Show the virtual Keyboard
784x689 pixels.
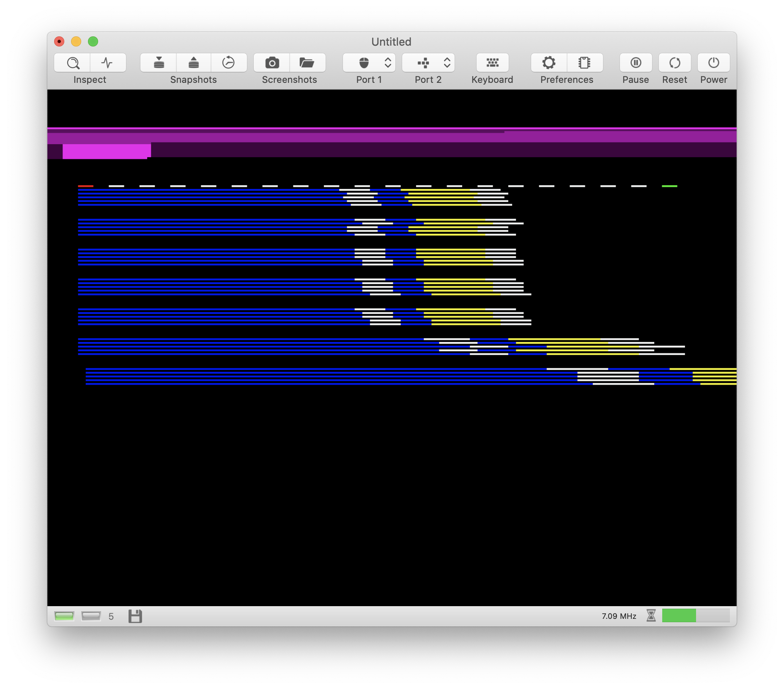pyautogui.click(x=492, y=63)
